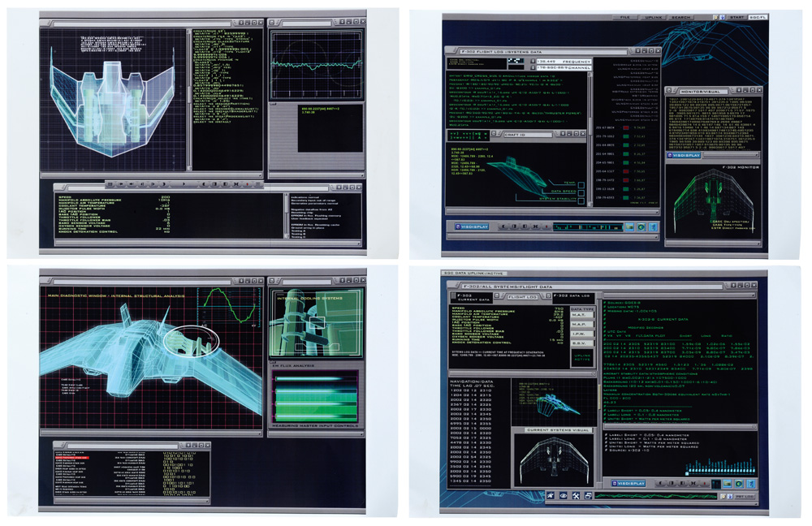Screen dimensions: 812x526
Task: Click the SGC/FL button beside START
Action: pyautogui.click(x=757, y=17)
